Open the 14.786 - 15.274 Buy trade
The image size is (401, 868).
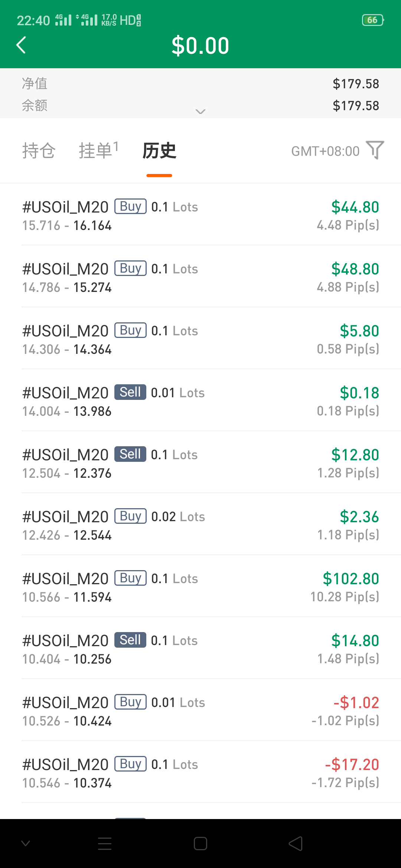click(200, 277)
